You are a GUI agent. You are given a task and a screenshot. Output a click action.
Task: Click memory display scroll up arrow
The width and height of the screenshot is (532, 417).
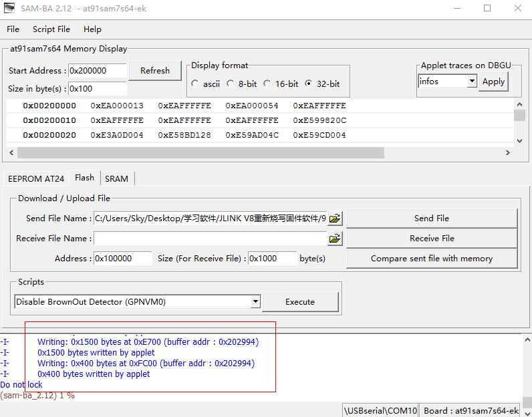point(519,104)
